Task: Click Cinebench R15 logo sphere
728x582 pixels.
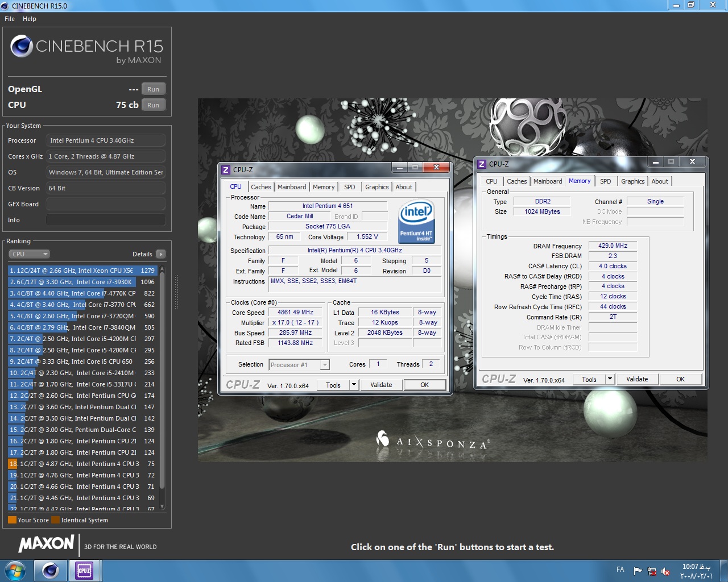Action: coord(22,46)
